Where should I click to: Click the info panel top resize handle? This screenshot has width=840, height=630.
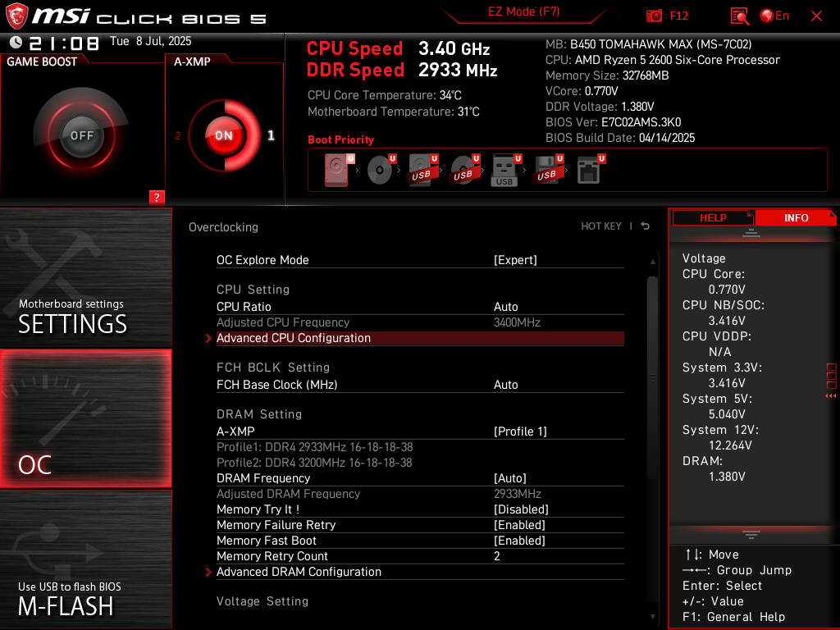751,232
